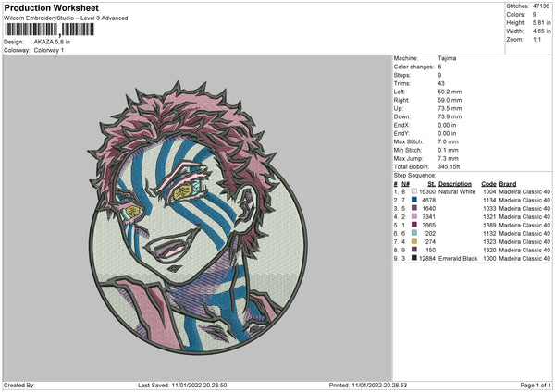Screen dimensions: 555x392
Task: Select the pink swatch for code 1321
Action: point(414,216)
